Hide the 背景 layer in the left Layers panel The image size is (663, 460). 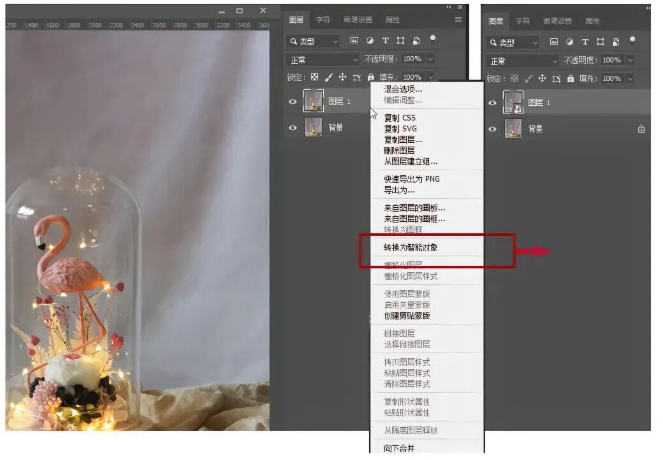(293, 127)
